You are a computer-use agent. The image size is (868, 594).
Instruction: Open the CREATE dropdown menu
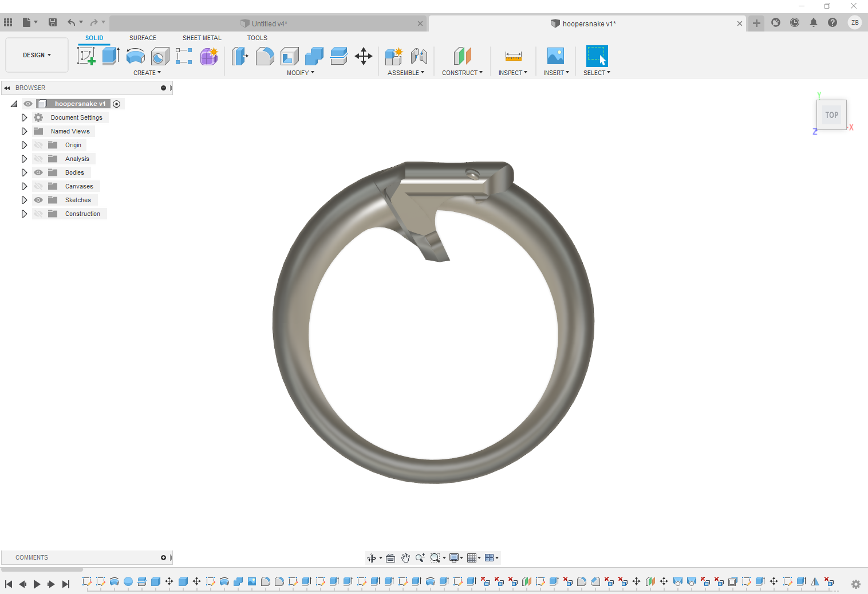click(147, 72)
